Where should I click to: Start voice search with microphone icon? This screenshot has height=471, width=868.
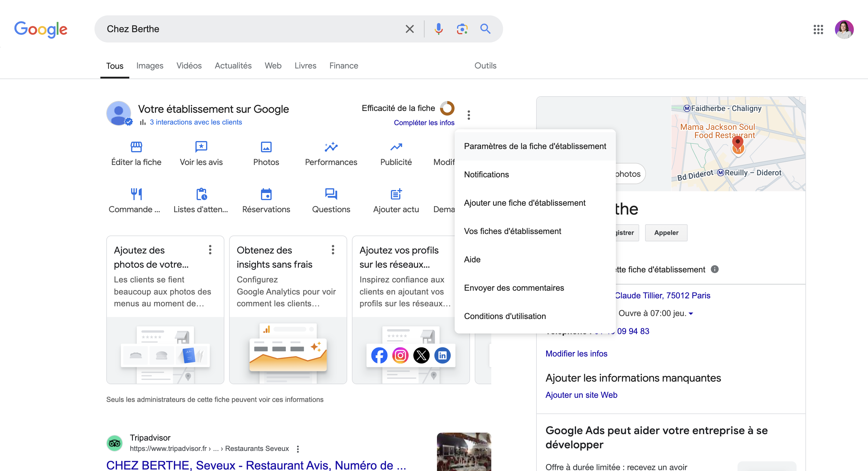tap(438, 29)
